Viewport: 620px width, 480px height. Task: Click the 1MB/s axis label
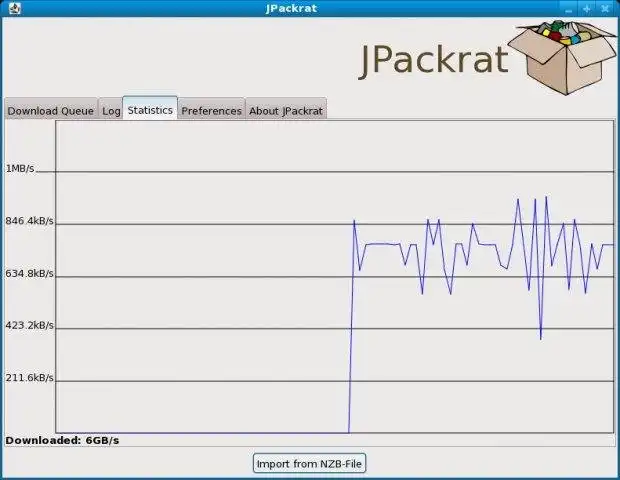pyautogui.click(x=20, y=169)
